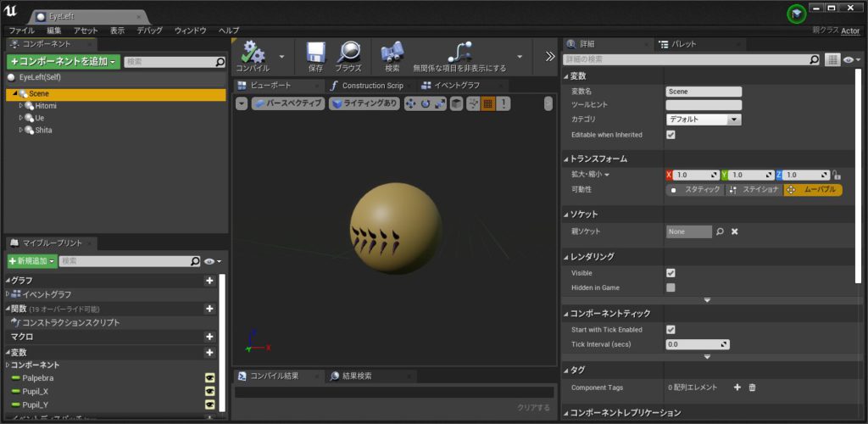Open the デバッグ menu
868x424 pixels.
click(149, 31)
